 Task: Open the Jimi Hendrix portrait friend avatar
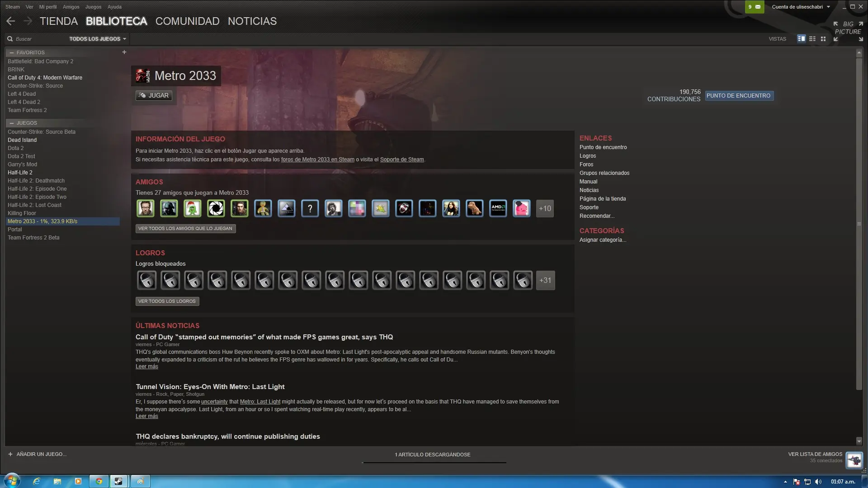point(333,208)
